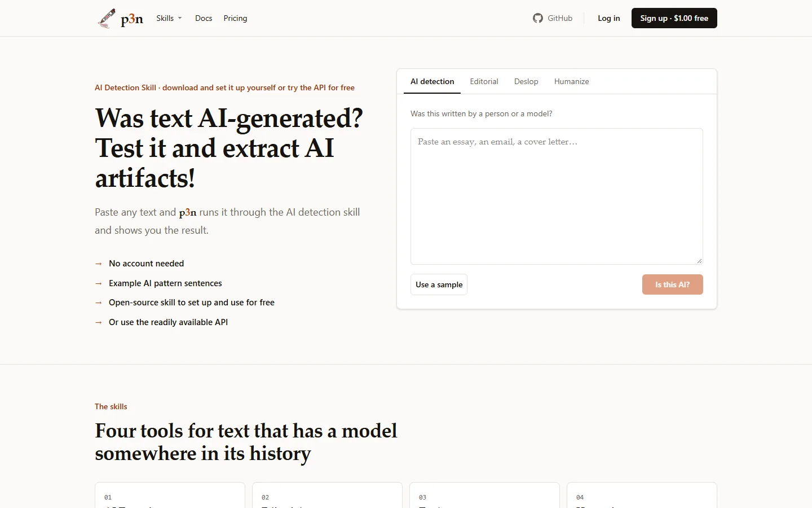The image size is (812, 508).
Task: Click the headline "Was text AI-generated?"
Action: (229, 119)
